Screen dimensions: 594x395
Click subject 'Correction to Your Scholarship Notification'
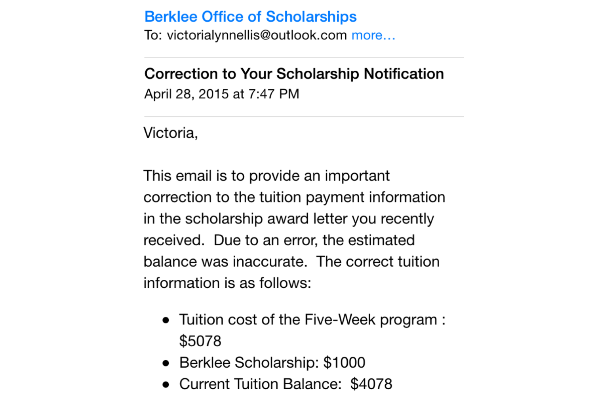click(x=294, y=74)
